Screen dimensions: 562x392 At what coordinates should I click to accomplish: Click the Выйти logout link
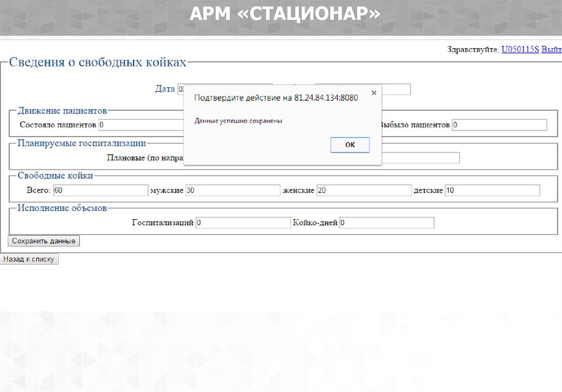point(552,49)
